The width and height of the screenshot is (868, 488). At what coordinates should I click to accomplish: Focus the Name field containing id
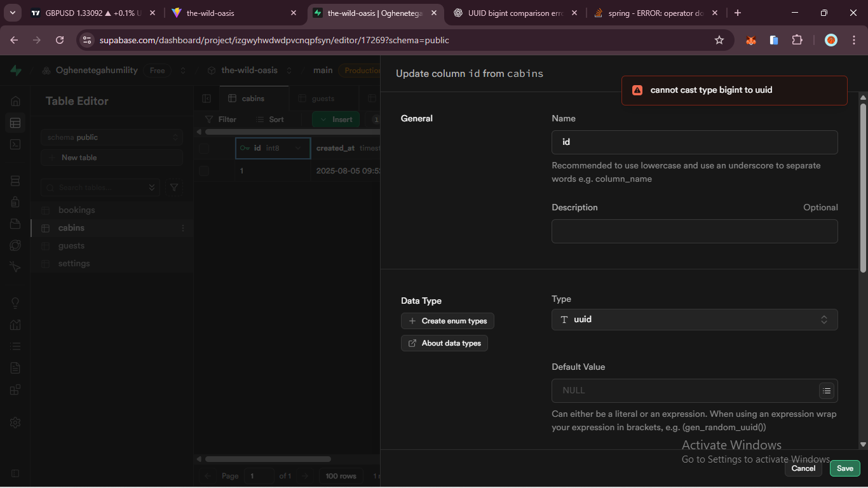click(x=695, y=142)
